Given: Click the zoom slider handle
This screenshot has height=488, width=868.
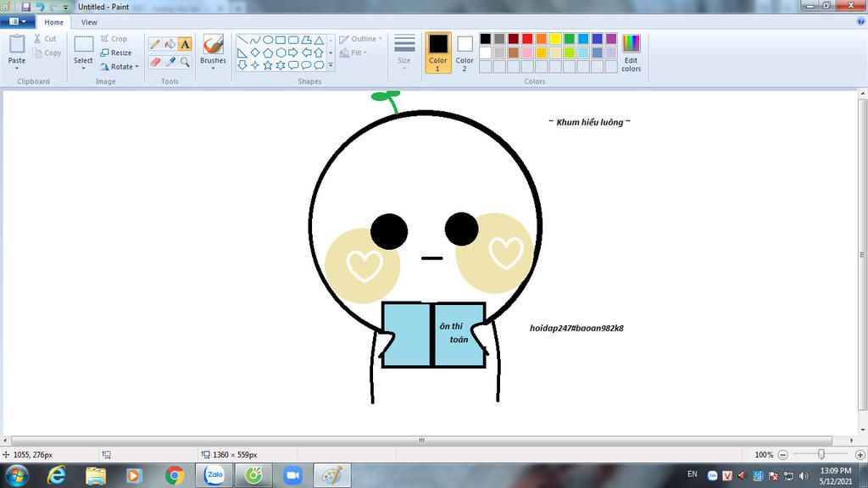Looking at the screenshot, I should pyautogui.click(x=821, y=454).
